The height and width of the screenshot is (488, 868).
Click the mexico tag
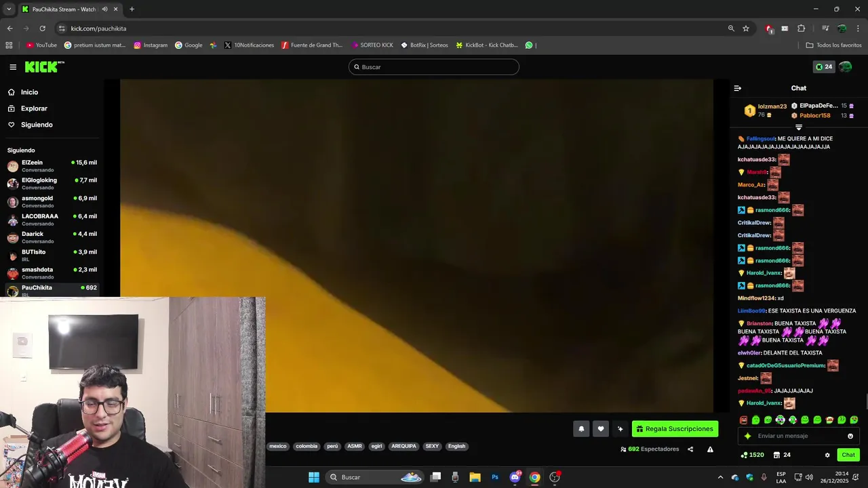[x=278, y=446]
